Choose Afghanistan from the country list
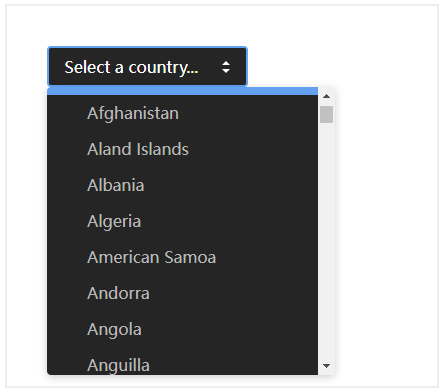The height and width of the screenshot is (392, 444). coord(182,113)
